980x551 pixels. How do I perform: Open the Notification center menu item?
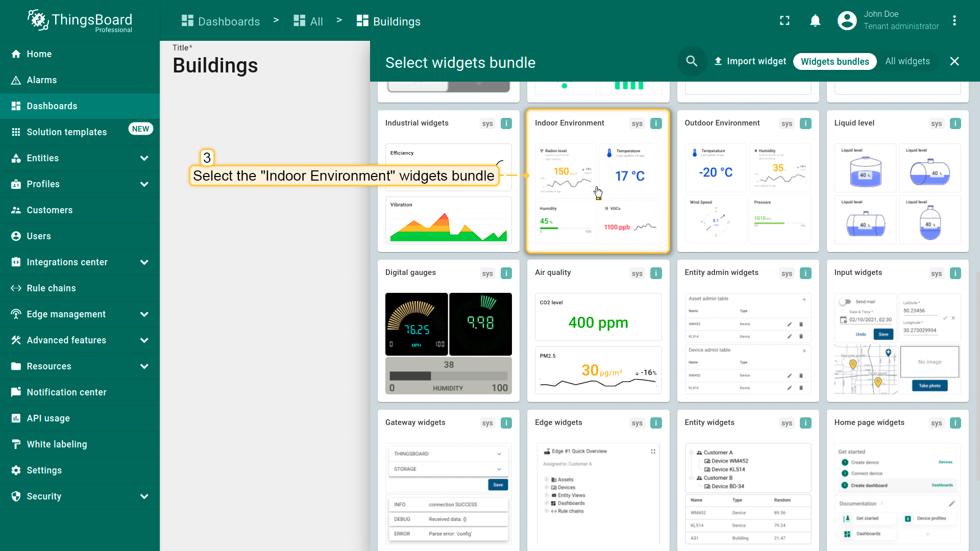(x=66, y=392)
